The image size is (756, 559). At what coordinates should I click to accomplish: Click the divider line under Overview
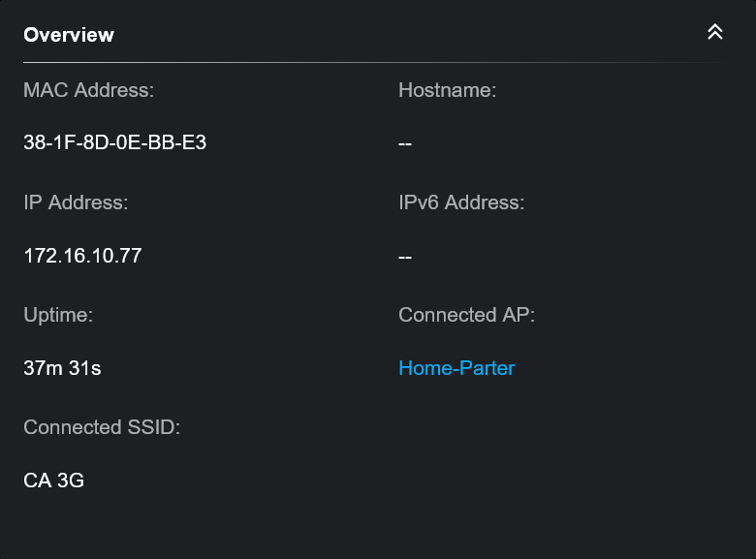pos(375,62)
